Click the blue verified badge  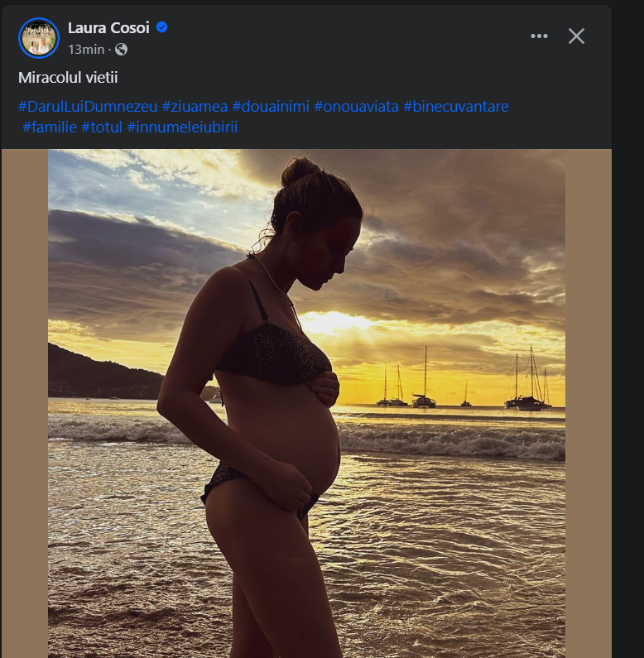tap(163, 27)
